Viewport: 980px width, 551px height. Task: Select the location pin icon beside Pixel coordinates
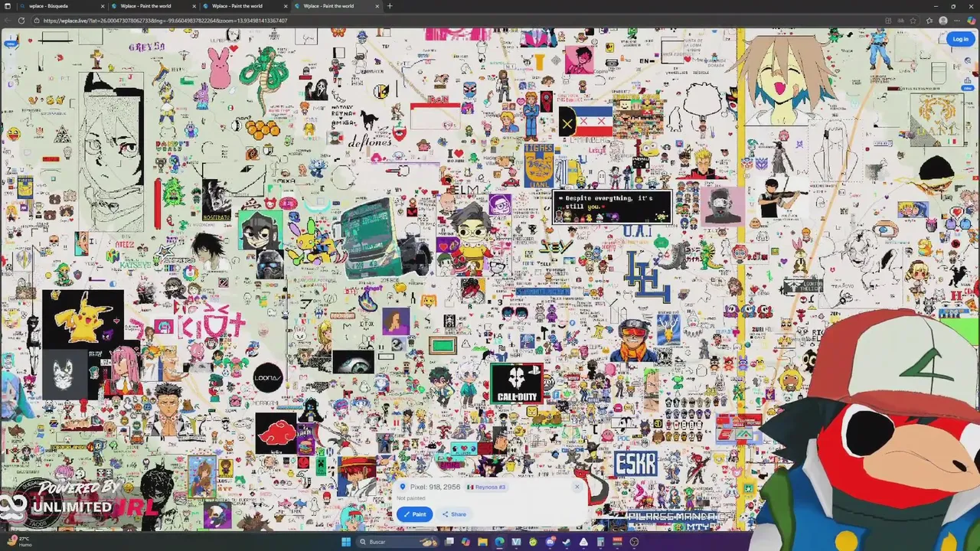point(403,487)
